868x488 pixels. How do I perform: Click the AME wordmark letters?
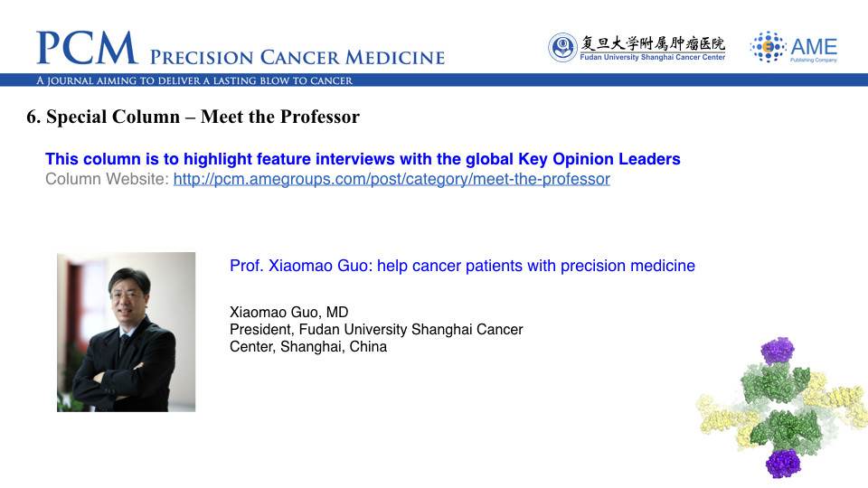click(x=814, y=46)
